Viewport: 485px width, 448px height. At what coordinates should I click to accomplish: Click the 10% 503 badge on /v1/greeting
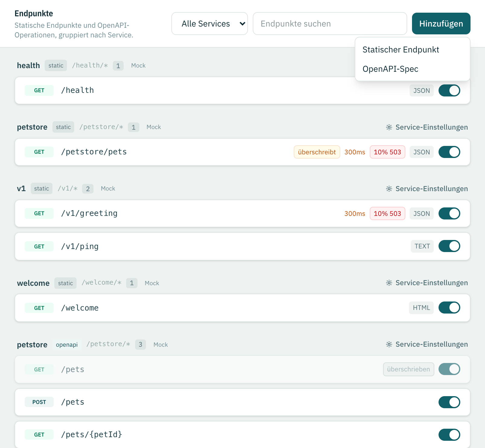coord(387,213)
